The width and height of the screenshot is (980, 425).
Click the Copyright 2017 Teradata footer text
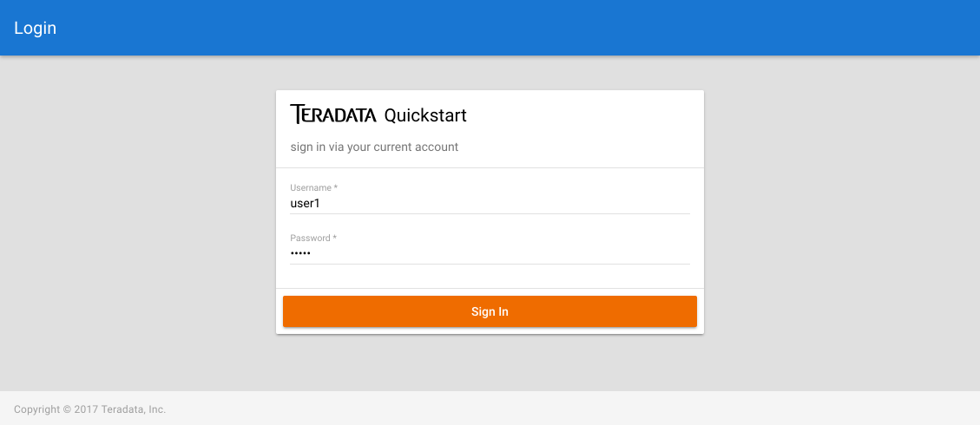click(x=89, y=409)
